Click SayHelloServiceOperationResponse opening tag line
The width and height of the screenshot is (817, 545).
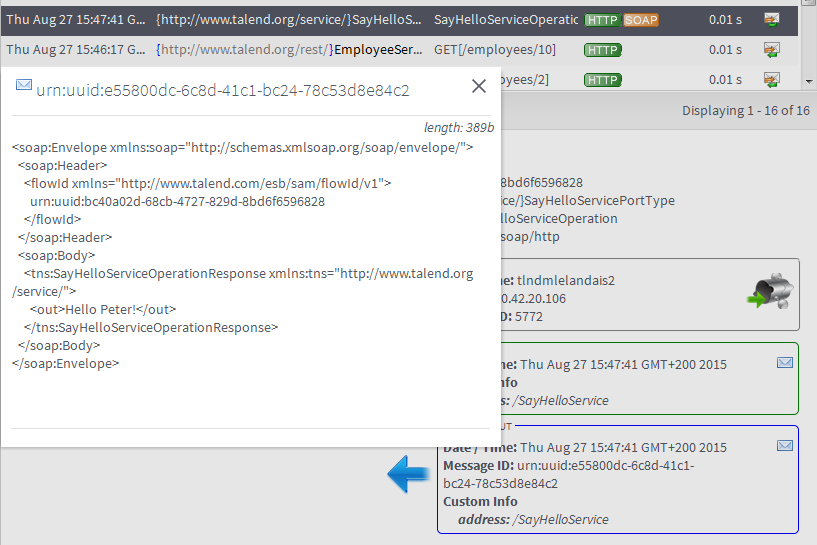pos(242,282)
